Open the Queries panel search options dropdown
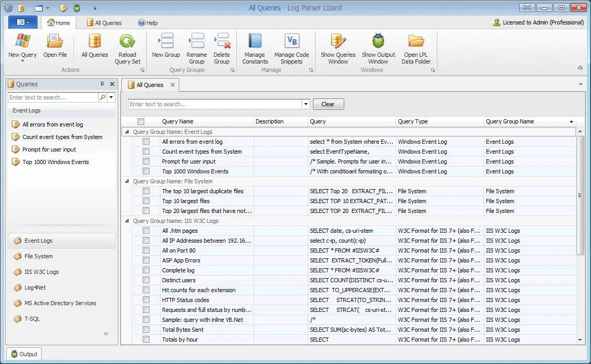Image resolution: width=591 pixels, height=364 pixels. click(x=111, y=97)
